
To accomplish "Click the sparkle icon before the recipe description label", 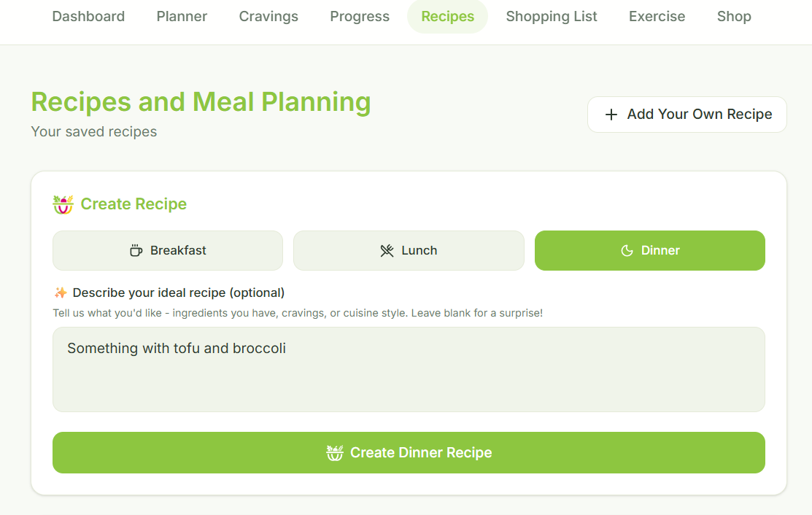I will point(61,293).
